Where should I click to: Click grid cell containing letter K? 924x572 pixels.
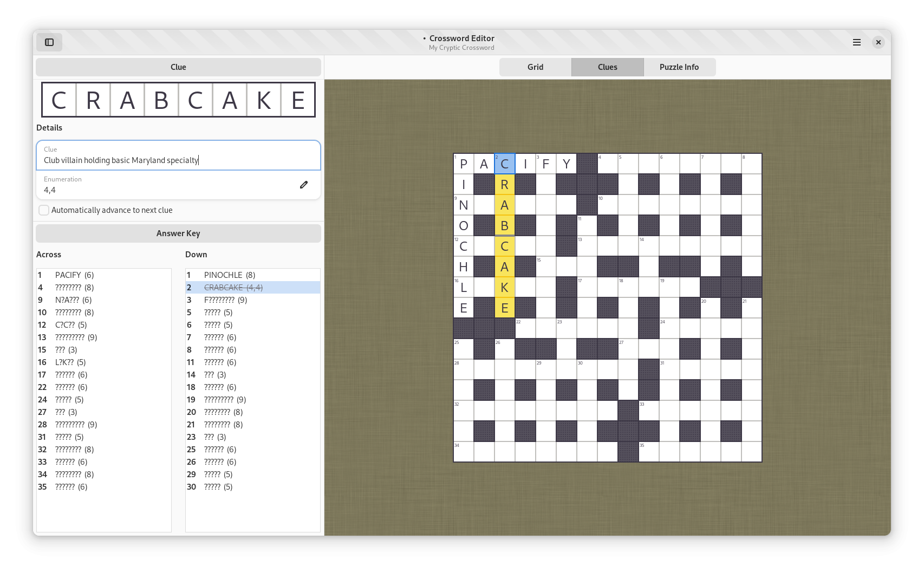(505, 288)
